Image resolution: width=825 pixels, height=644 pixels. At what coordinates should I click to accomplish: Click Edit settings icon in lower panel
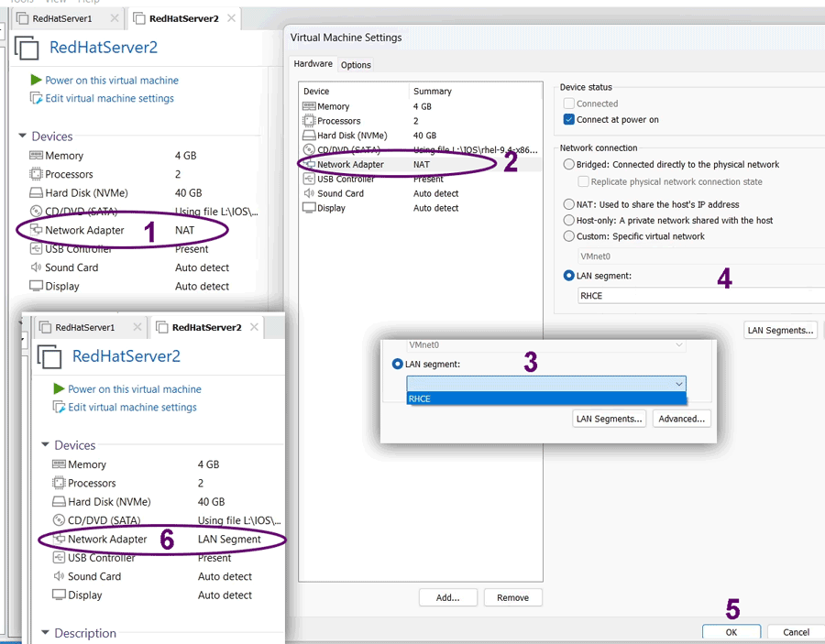click(x=59, y=407)
